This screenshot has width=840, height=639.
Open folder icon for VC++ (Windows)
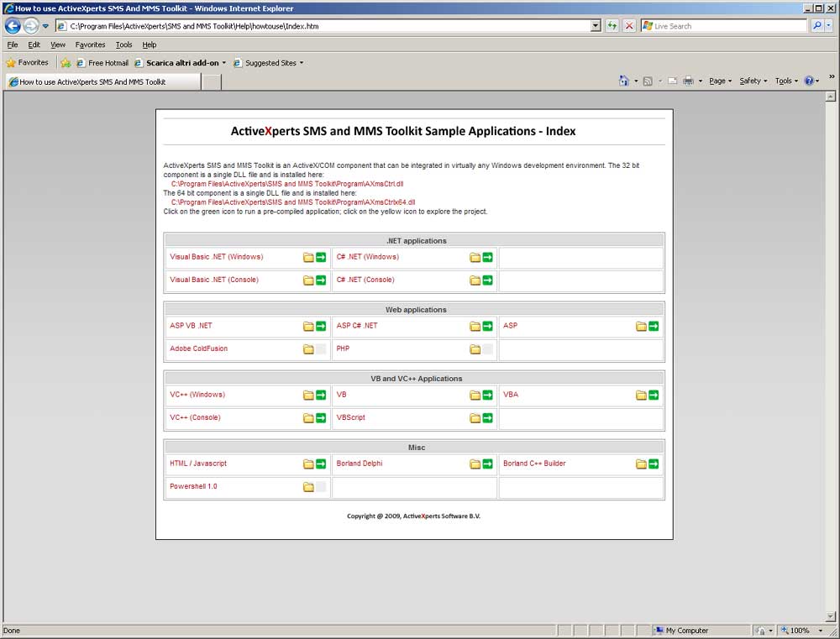click(x=308, y=395)
